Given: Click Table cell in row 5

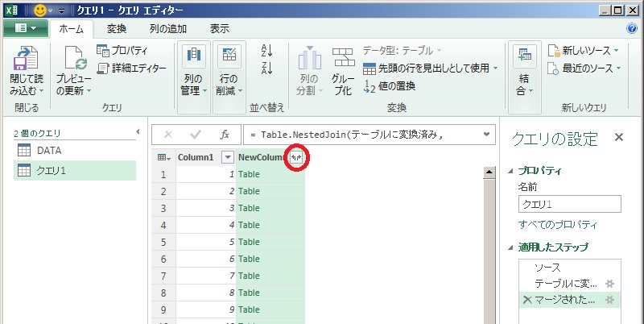Looking at the screenshot, I should pyautogui.click(x=270, y=242).
